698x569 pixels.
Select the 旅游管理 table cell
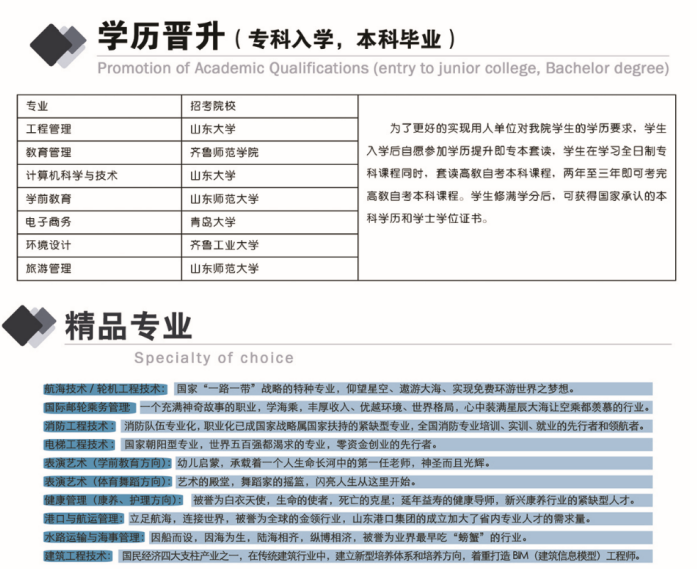click(48, 268)
